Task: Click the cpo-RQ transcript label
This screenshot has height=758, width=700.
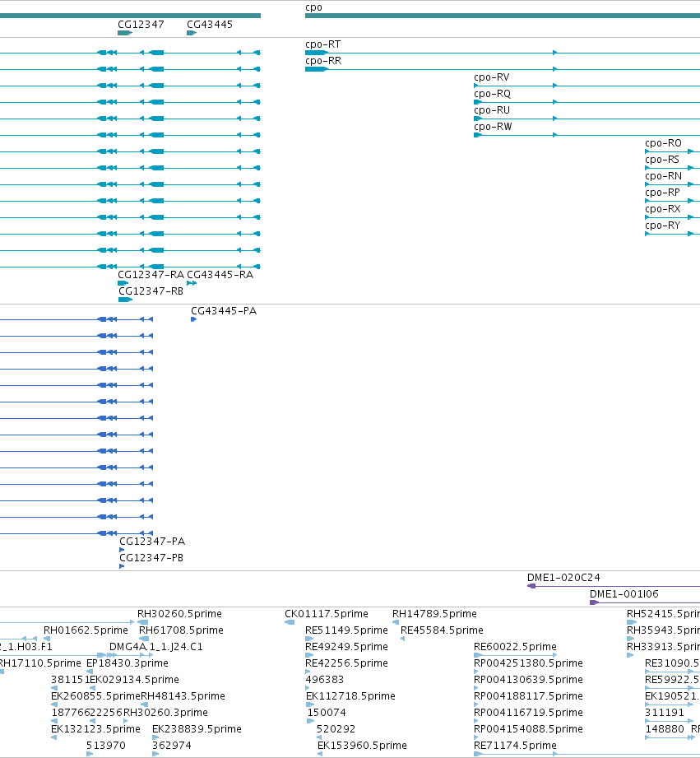Action: (x=492, y=94)
